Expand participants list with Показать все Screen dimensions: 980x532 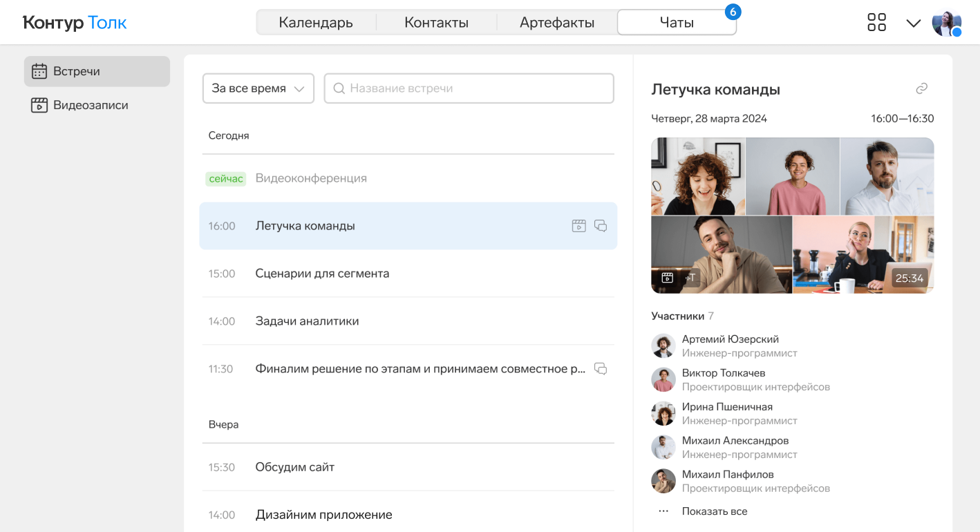714,511
